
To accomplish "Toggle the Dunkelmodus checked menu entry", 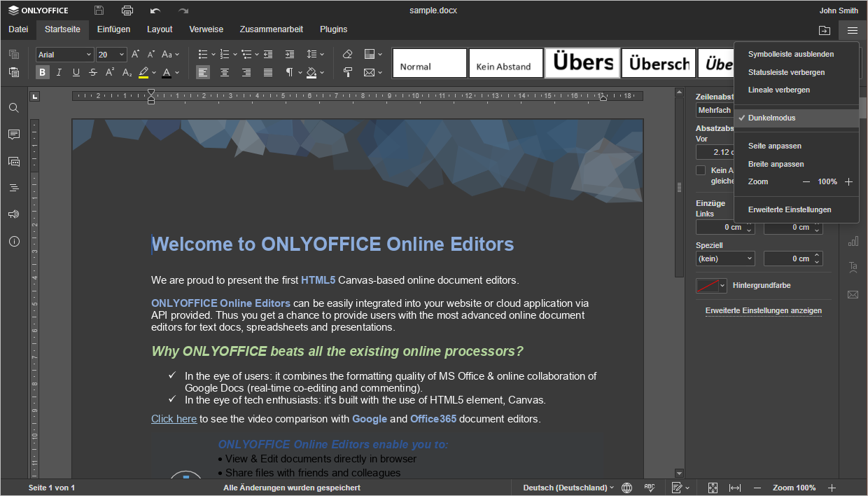I will pyautogui.click(x=796, y=118).
